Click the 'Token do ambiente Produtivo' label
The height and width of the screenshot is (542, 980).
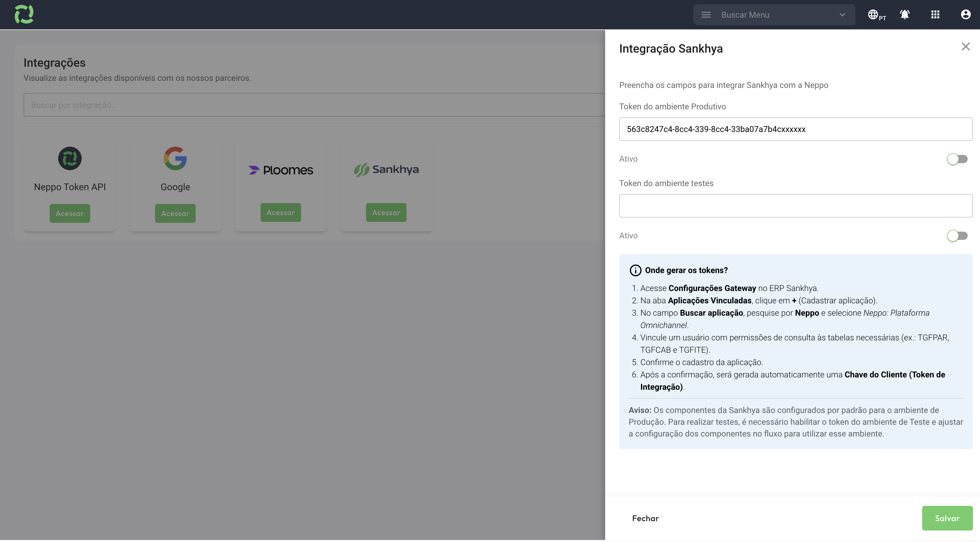[x=672, y=107]
